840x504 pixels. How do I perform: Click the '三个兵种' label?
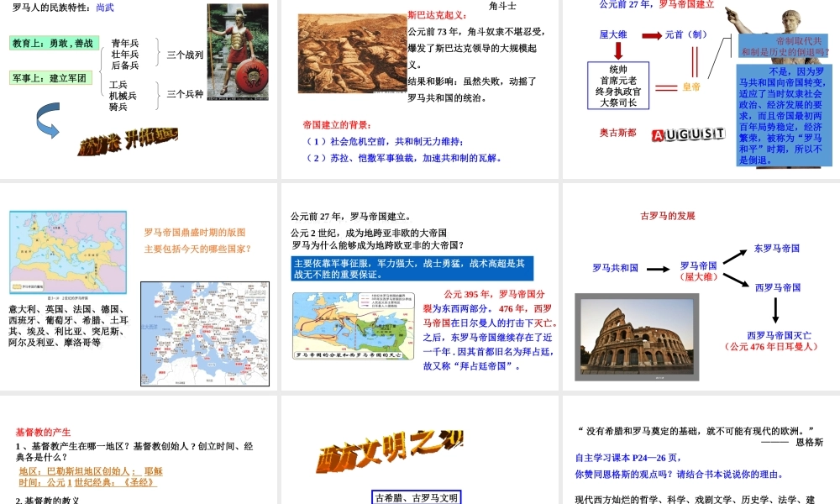pyautogui.click(x=185, y=94)
